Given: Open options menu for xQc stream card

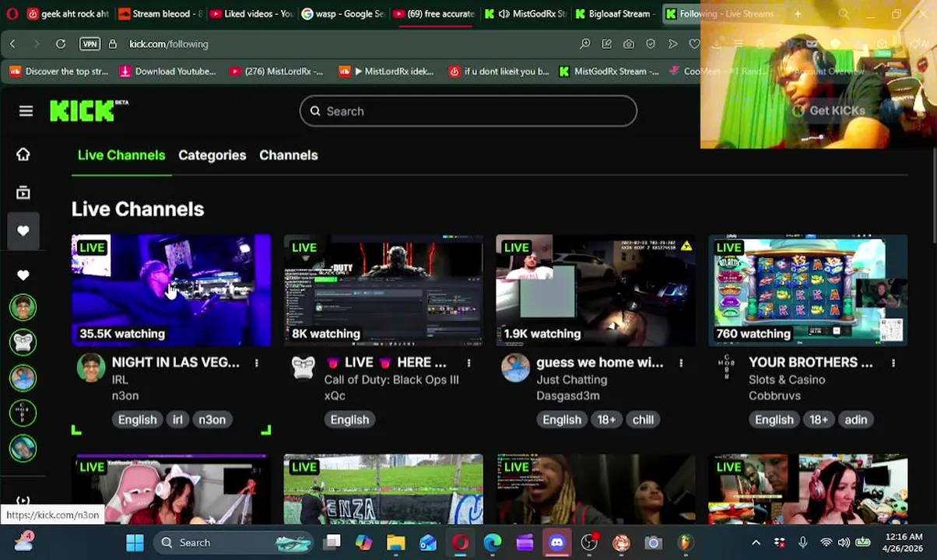Looking at the screenshot, I should point(468,362).
